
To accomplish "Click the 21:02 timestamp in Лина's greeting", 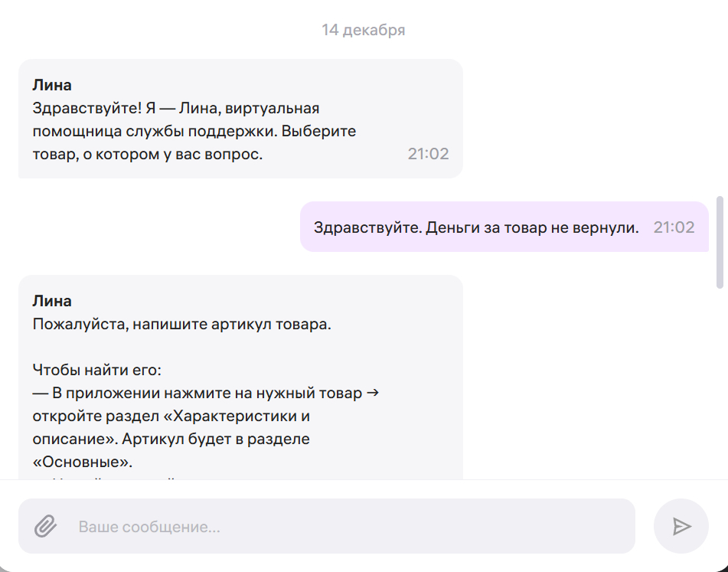I will coord(428,154).
